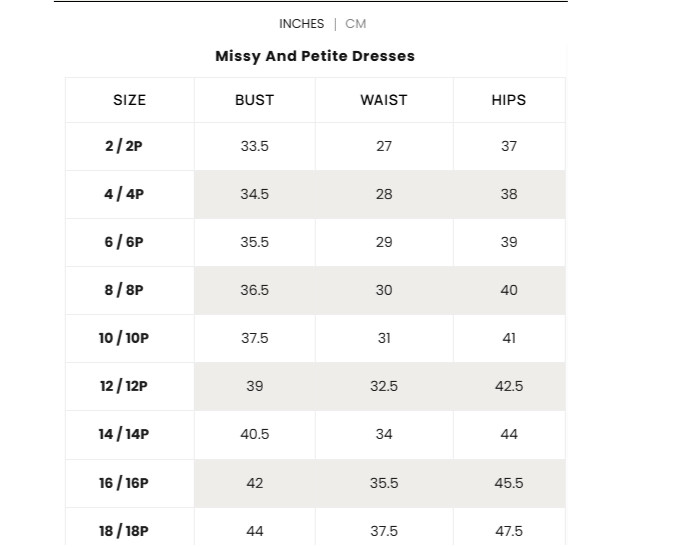The height and width of the screenshot is (547, 679).
Task: Select the 4 / 4P size row label
Action: [x=124, y=194]
